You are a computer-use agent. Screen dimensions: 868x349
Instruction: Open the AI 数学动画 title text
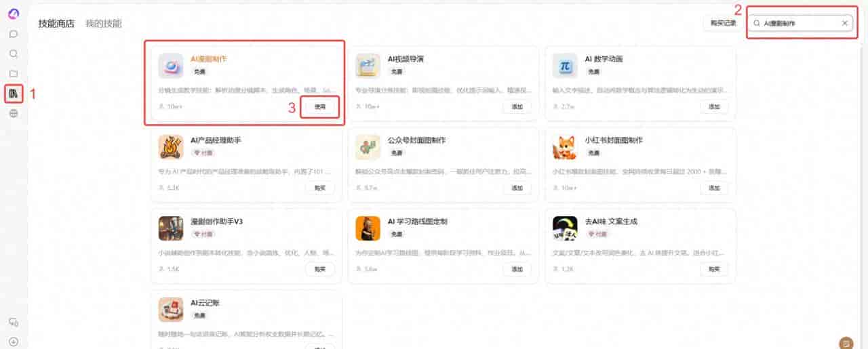coord(604,59)
